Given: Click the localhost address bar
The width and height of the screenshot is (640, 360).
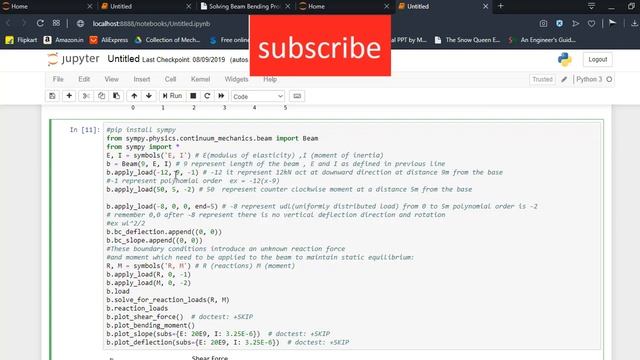Looking at the screenshot, I should tap(151, 24).
